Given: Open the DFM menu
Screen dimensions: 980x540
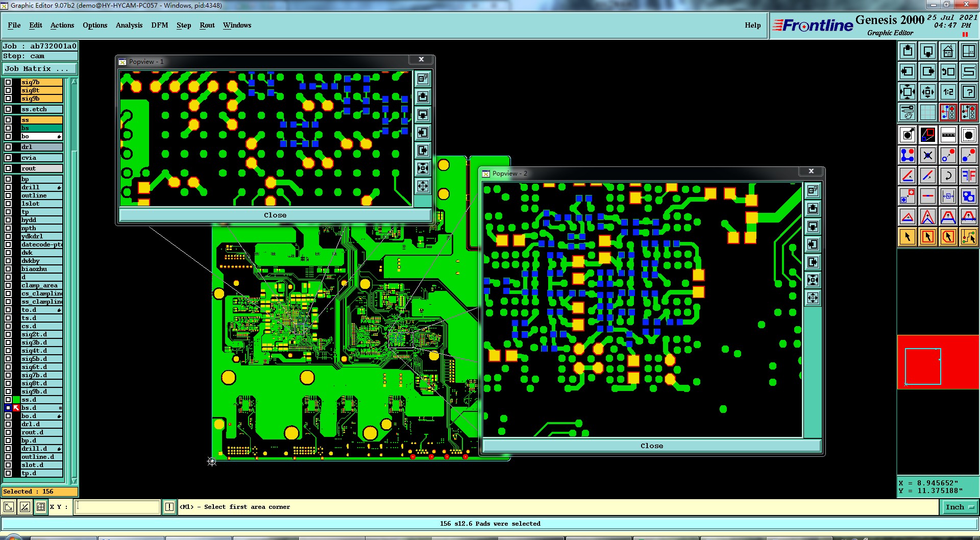Looking at the screenshot, I should click(160, 25).
